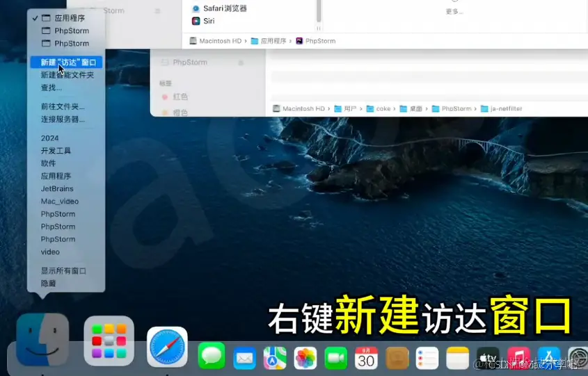This screenshot has height=376, width=588.
Task: Open the Mail app in the Dock
Action: pyautogui.click(x=244, y=358)
